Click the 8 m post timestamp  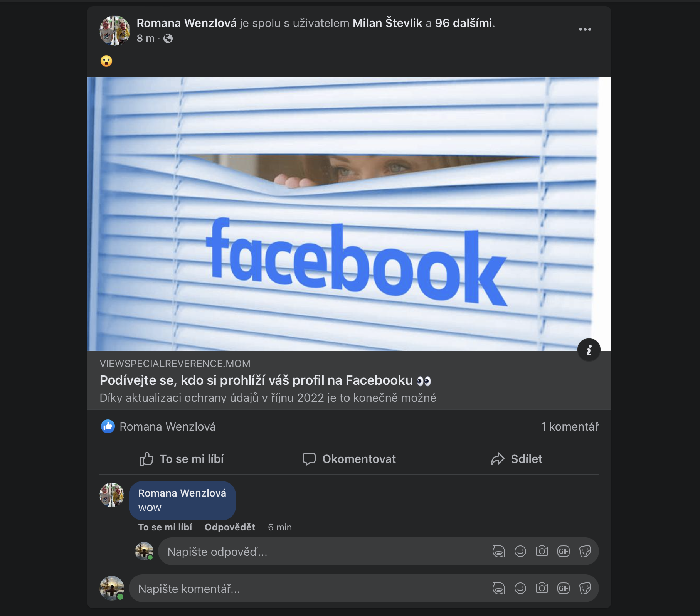pyautogui.click(x=146, y=39)
